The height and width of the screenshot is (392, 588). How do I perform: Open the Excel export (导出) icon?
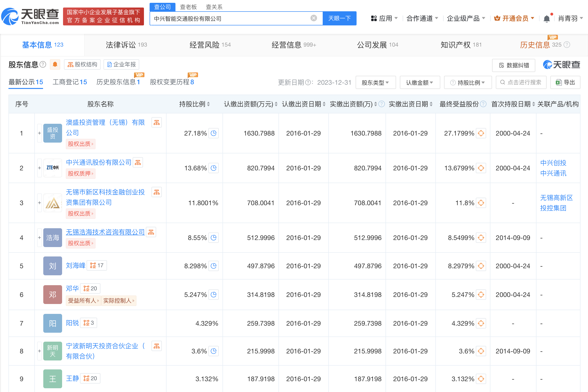[565, 82]
